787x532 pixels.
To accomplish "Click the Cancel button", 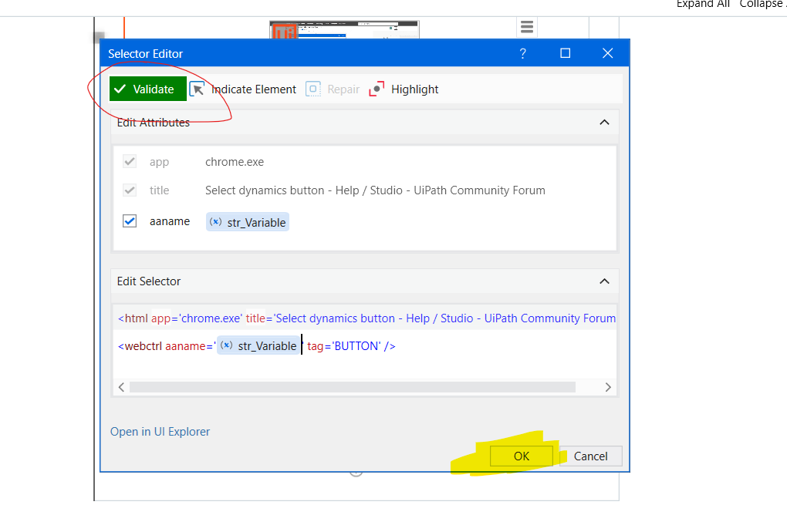I will [x=591, y=456].
